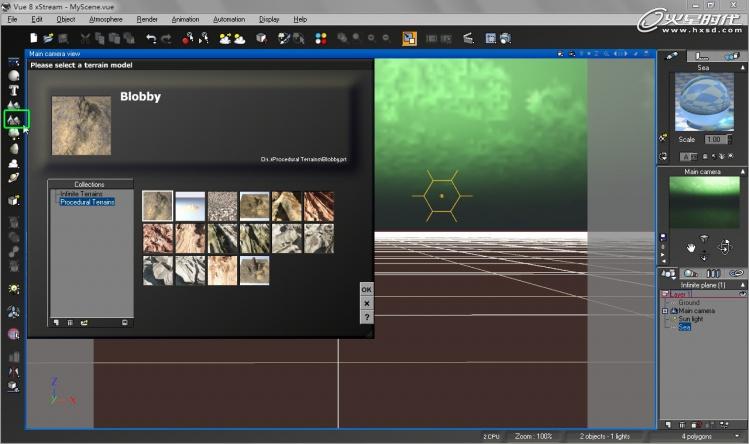Click the Main camera preview image
This screenshot has height=444, width=749.
pos(705,202)
